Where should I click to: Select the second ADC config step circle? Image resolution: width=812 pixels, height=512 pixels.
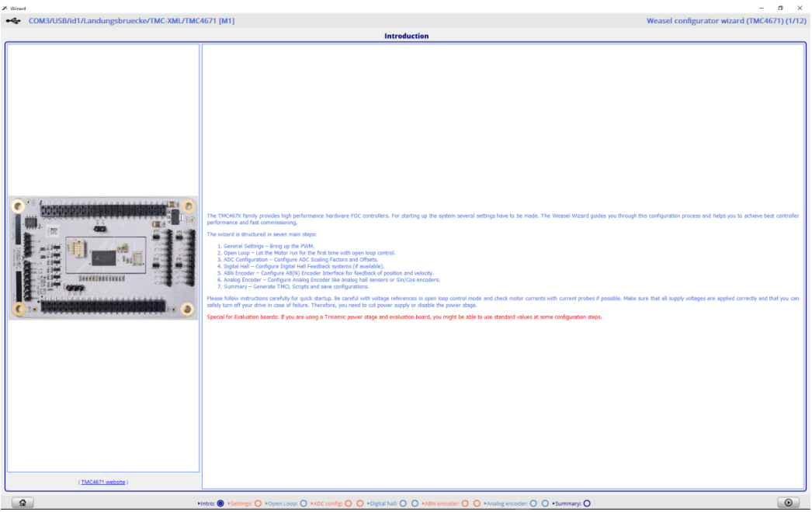[360, 503]
